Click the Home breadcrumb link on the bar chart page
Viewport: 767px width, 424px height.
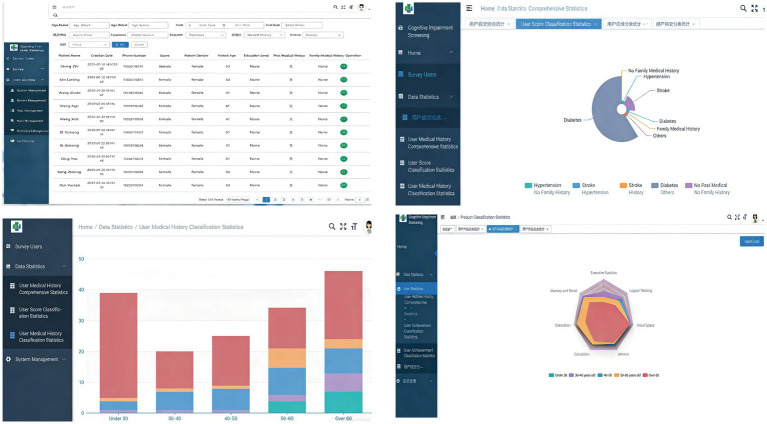[x=85, y=227]
